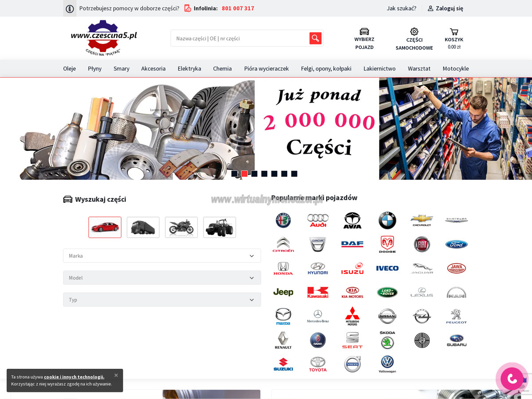The height and width of the screenshot is (399, 532).
Task: Open the Płyny menu
Action: 94,68
